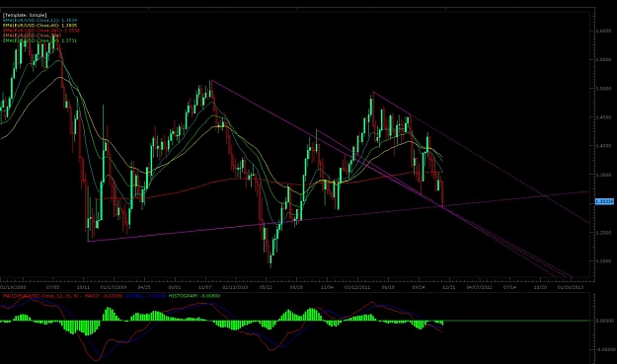
Task: Click the [Template: Simple] label
Action: click(x=25, y=15)
